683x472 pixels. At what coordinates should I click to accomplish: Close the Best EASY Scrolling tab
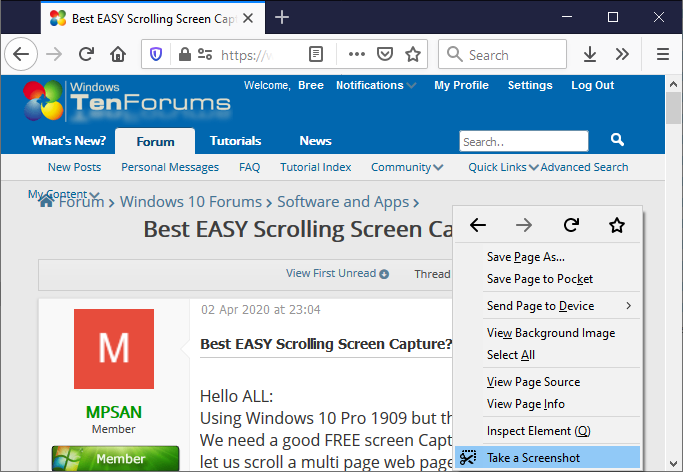(x=248, y=18)
